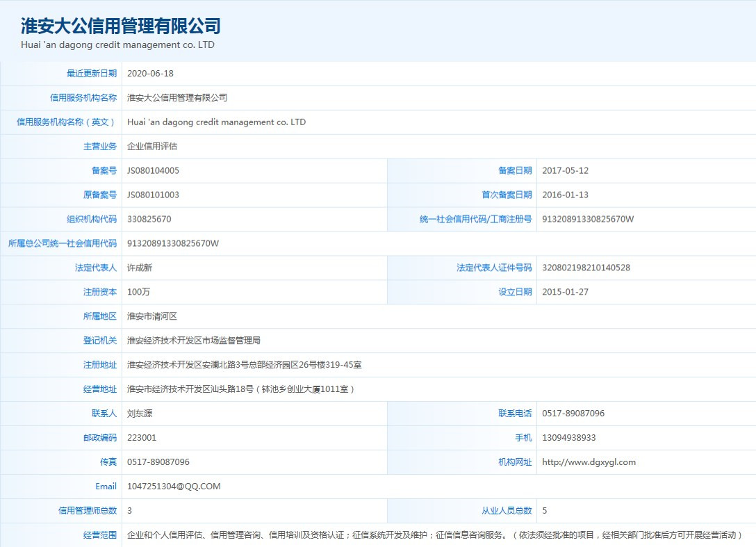Select the 最近更新日期 date 2020-06-18
The height and width of the screenshot is (547, 756).
[152, 73]
